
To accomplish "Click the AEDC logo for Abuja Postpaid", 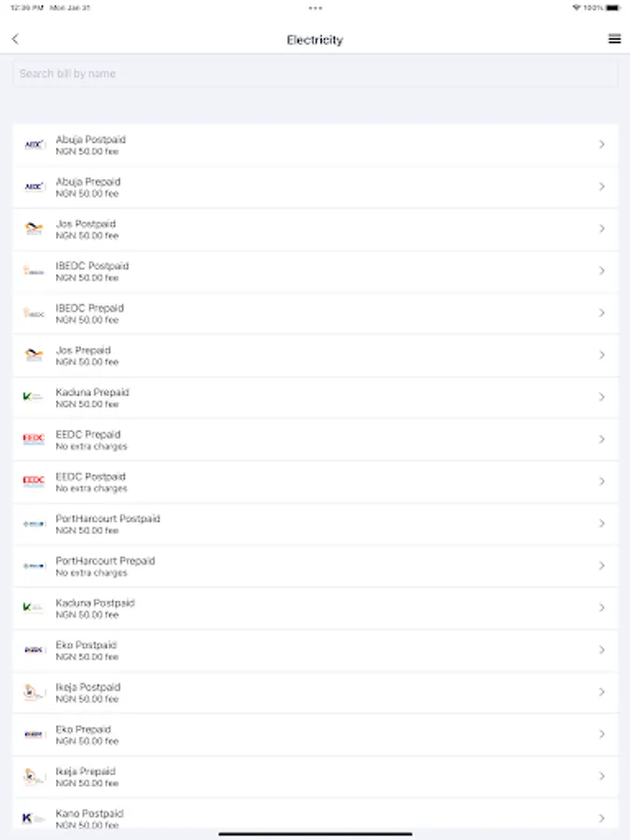I will tap(35, 145).
